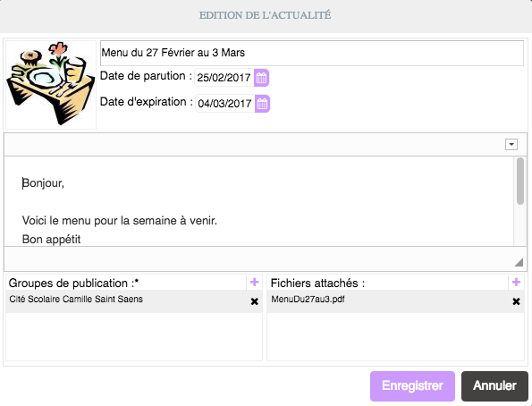
Task: Click the editor vertical scrollbar thumb
Action: click(520, 182)
